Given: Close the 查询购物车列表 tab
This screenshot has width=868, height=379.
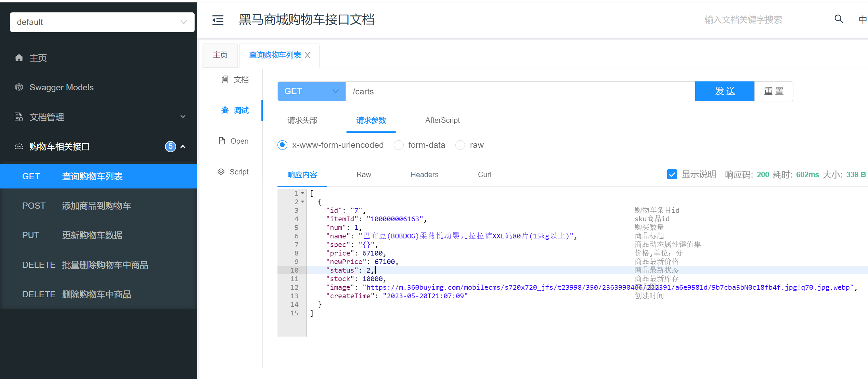Looking at the screenshot, I should [x=308, y=55].
